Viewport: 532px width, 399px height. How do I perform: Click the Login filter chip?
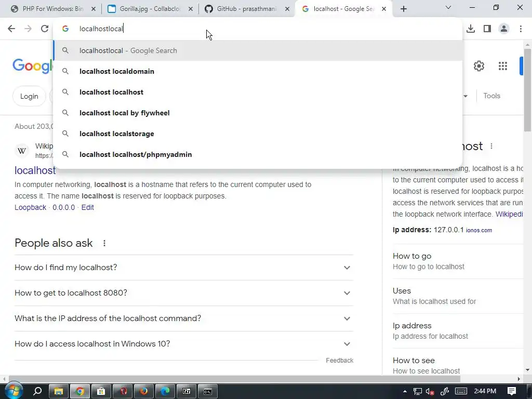[29, 96]
